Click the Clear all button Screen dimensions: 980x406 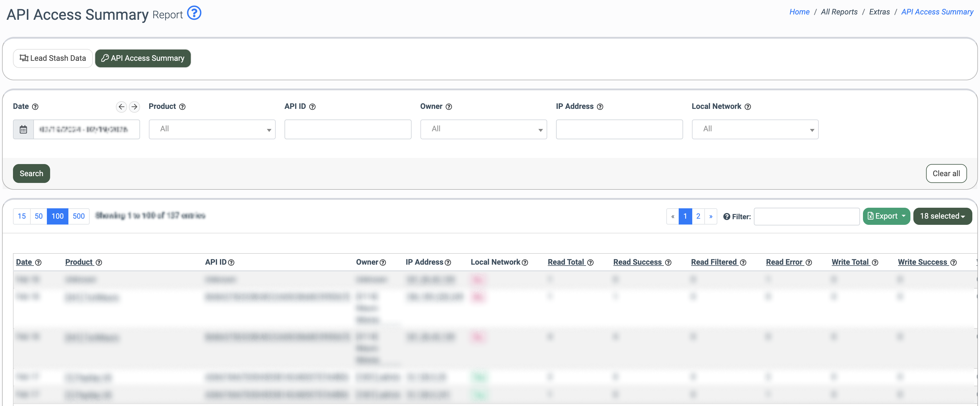[x=946, y=174]
